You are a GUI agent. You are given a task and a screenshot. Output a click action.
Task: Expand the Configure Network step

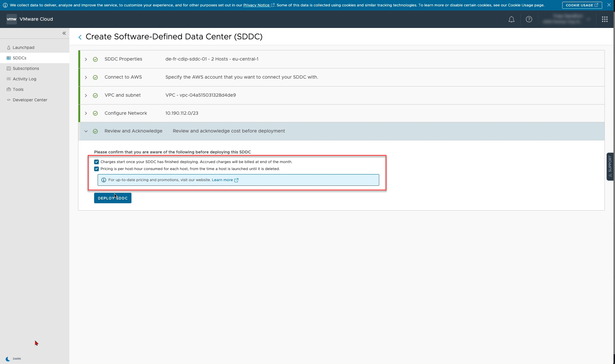coord(86,113)
